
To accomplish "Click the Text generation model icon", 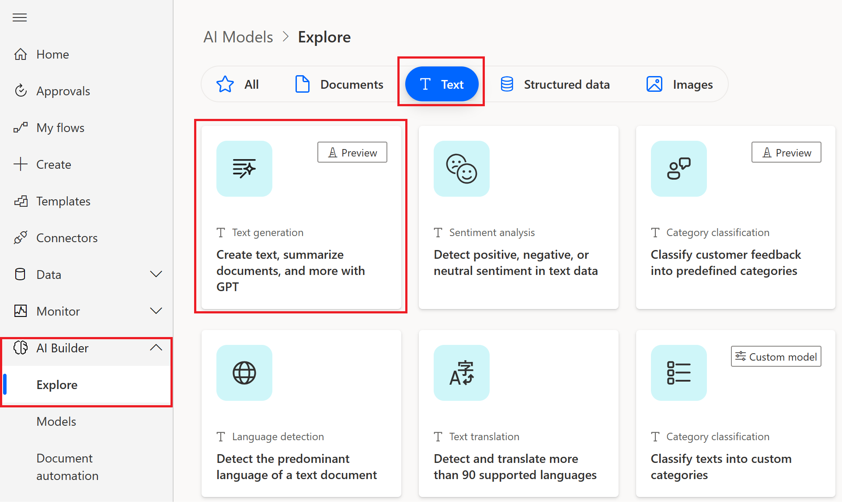I will pyautogui.click(x=243, y=168).
